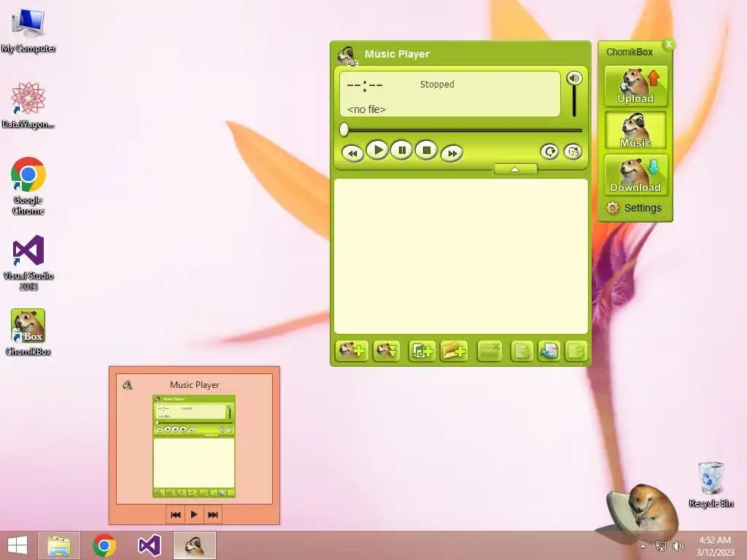Open File Explorer from the taskbar

coord(59,545)
